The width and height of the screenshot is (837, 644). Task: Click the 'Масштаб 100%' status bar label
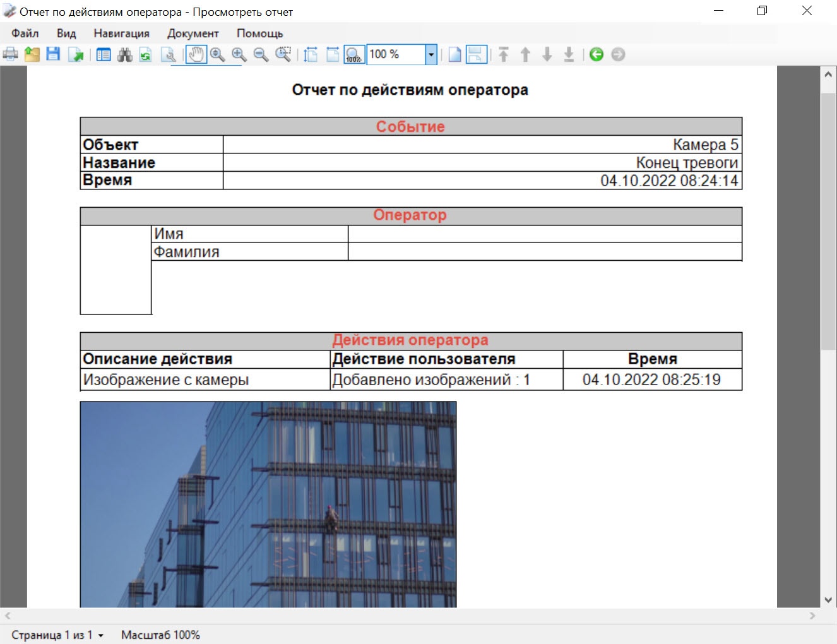160,635
